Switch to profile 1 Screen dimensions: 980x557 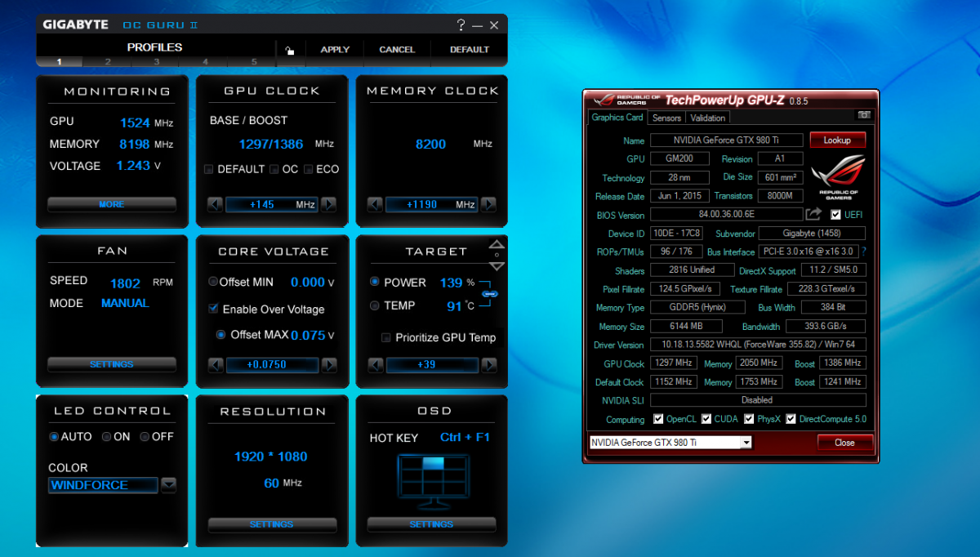[59, 62]
